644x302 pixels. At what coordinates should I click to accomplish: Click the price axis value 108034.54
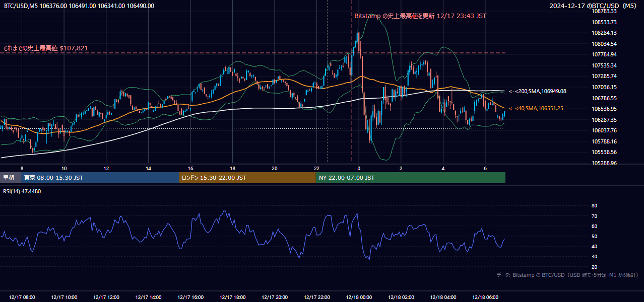coord(604,44)
